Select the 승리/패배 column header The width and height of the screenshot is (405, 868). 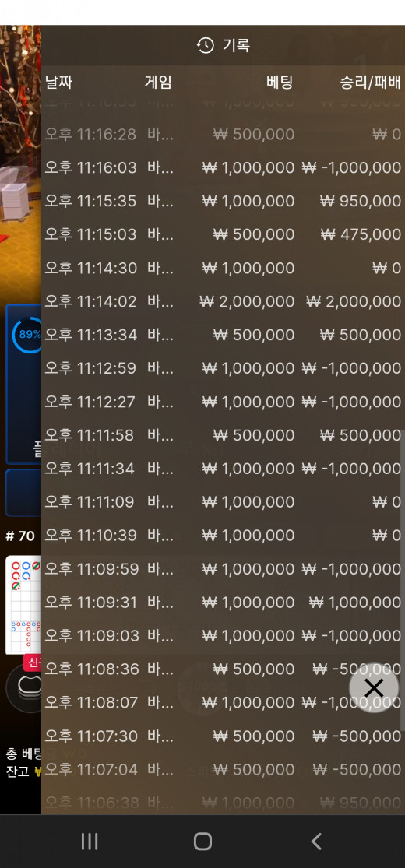point(370,83)
